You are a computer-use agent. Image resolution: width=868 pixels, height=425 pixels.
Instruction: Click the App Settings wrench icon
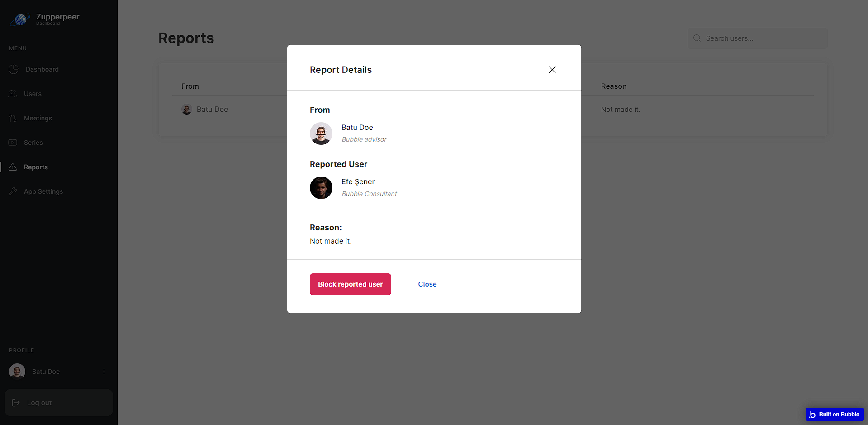13,191
